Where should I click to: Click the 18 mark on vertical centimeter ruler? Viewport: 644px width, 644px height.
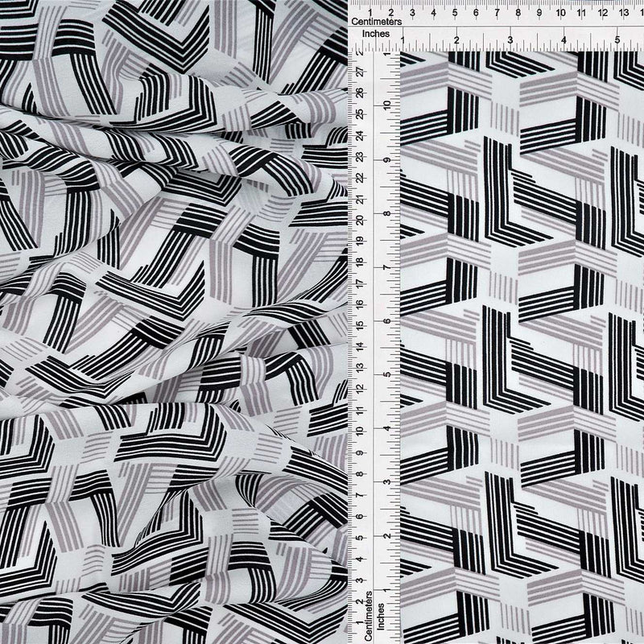(x=361, y=262)
